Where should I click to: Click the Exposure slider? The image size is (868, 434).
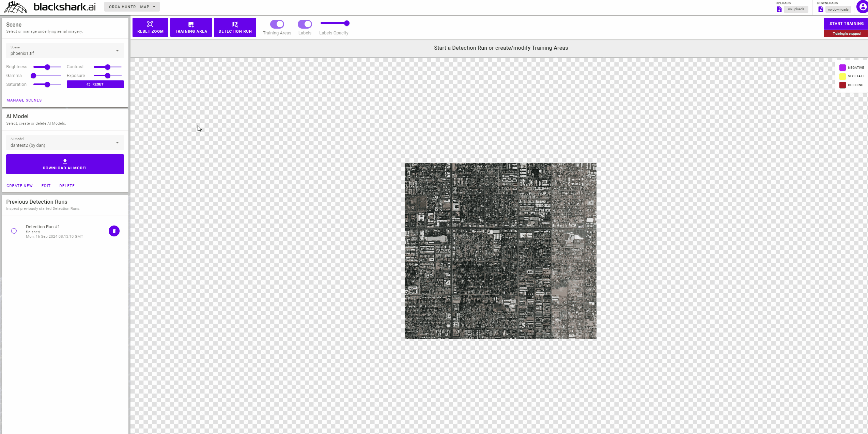pos(108,76)
